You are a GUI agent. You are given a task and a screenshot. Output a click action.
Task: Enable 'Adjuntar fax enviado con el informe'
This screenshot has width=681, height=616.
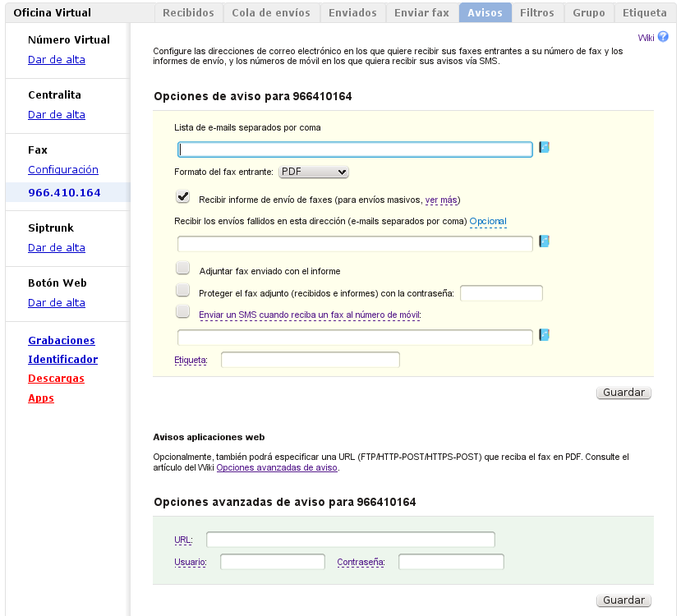pyautogui.click(x=182, y=267)
